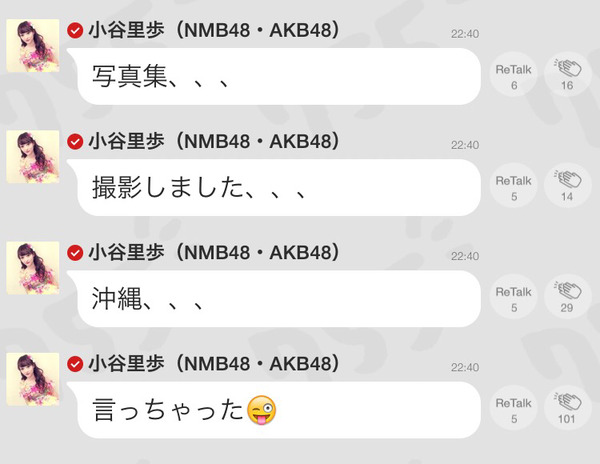600x464 pixels.
Task: Open avatar thumbnail beside 撮影しました message
Action: [33, 157]
